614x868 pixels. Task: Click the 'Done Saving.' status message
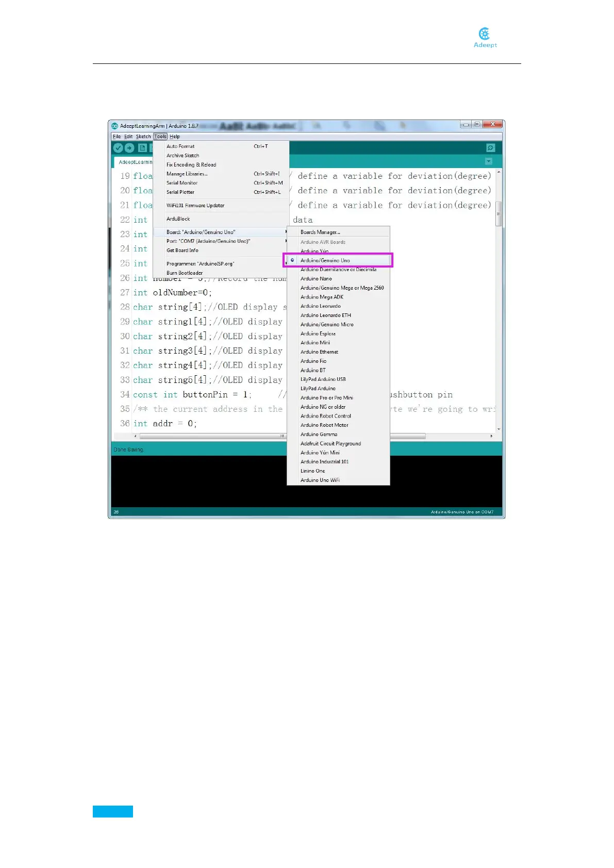tap(129, 450)
